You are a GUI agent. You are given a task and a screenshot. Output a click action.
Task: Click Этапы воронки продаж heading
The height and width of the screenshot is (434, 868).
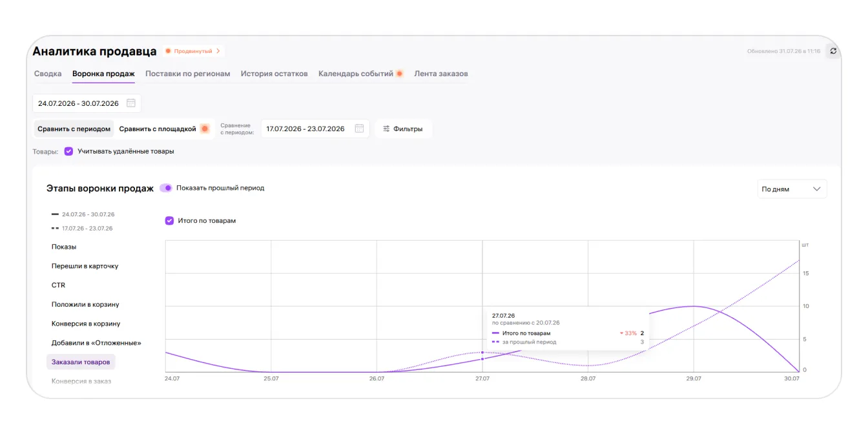click(x=100, y=189)
